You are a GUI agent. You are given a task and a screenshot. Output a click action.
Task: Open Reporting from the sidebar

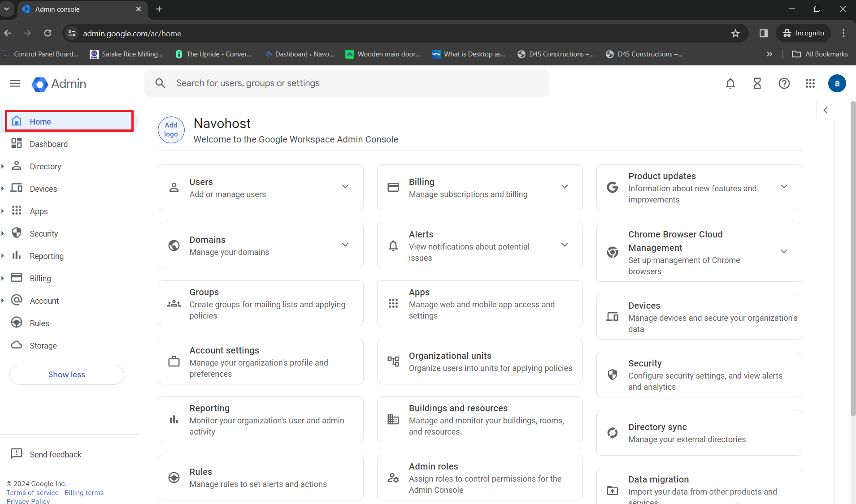(70, 256)
